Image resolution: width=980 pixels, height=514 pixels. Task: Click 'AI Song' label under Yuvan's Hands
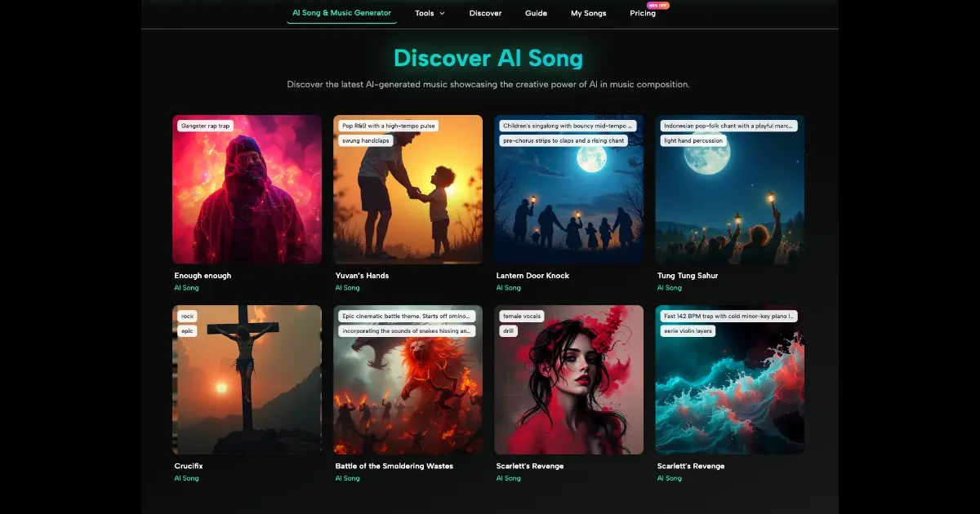(x=347, y=288)
